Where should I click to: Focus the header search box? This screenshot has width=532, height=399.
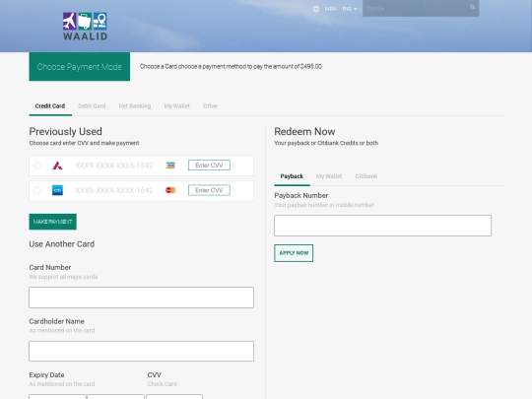pyautogui.click(x=421, y=9)
